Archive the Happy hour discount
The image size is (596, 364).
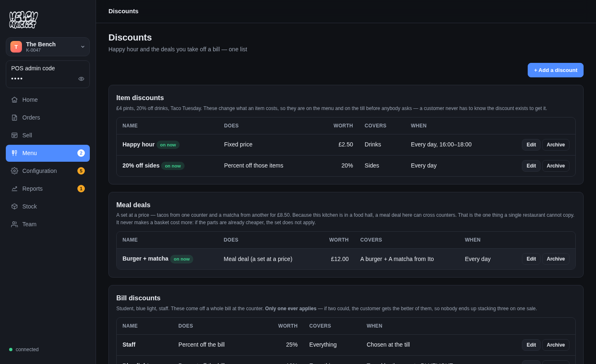[x=556, y=145]
